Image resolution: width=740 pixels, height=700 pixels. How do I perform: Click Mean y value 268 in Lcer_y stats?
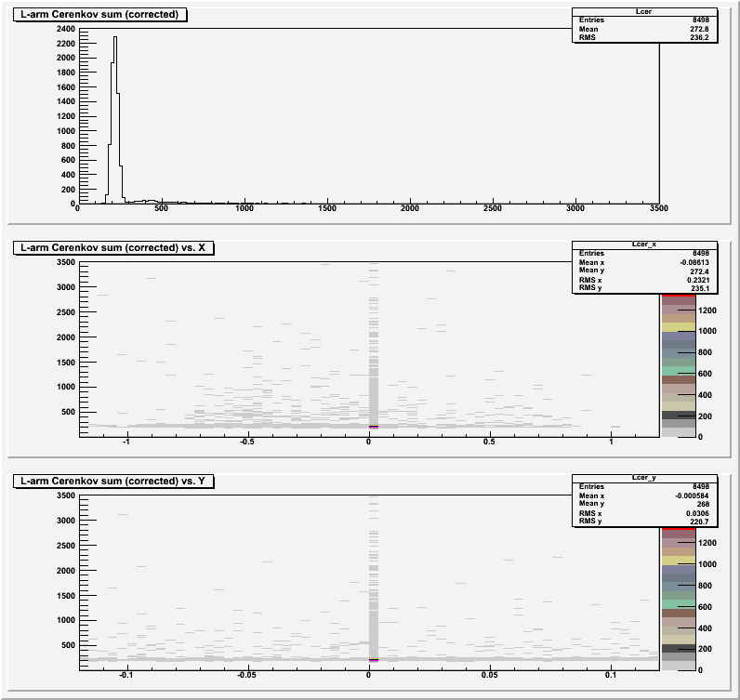coord(703,504)
